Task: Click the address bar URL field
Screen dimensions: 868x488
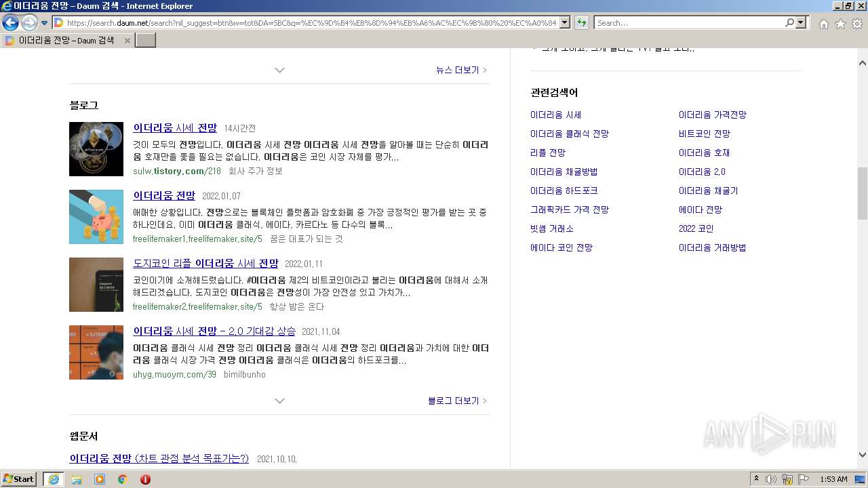Action: click(x=311, y=23)
